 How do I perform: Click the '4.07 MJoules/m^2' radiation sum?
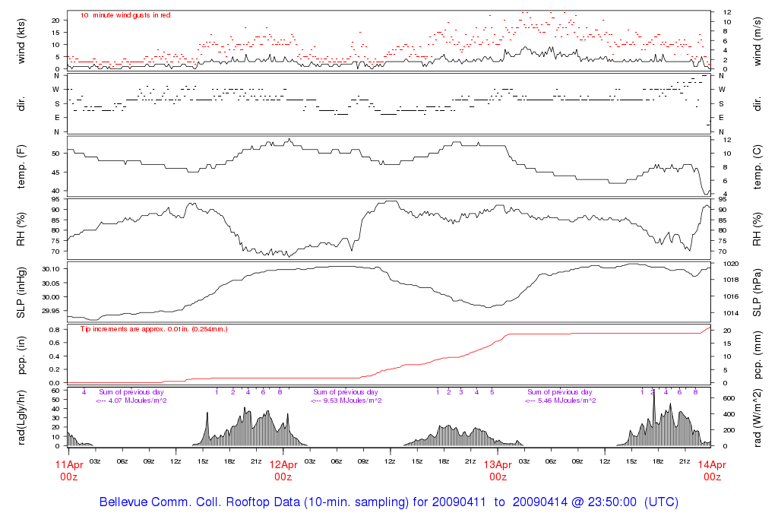[x=138, y=401]
